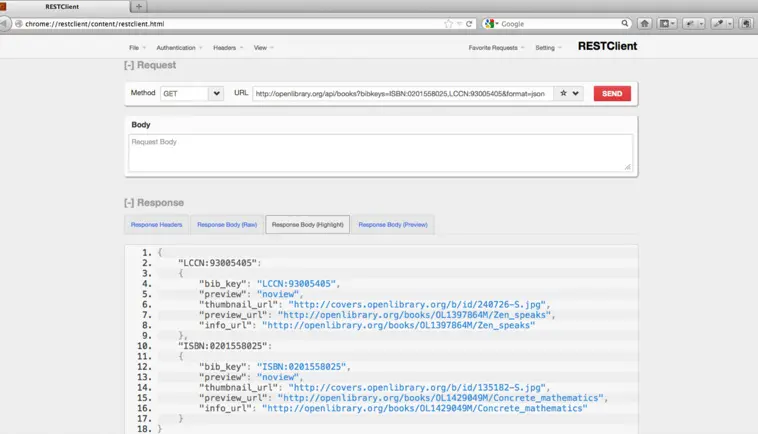Click the red SEND button
Screen dimensions: 758x434
612,93
